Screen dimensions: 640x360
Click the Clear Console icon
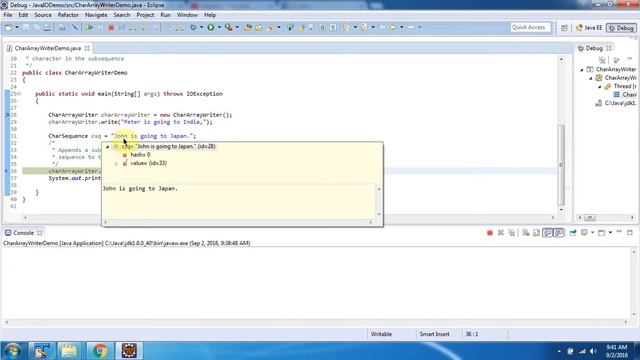coord(526,233)
